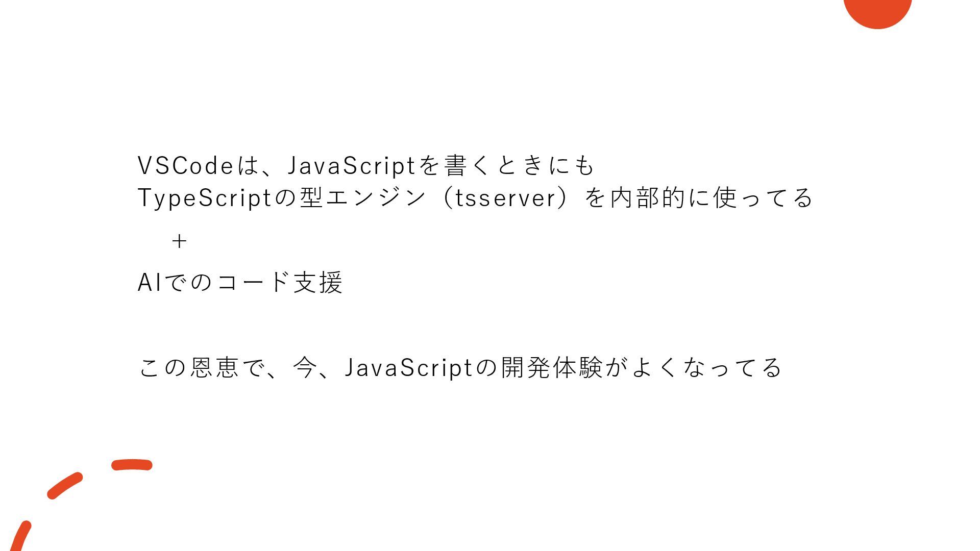Click JavaScript in the first text line
The image size is (980, 551).
pos(352,166)
